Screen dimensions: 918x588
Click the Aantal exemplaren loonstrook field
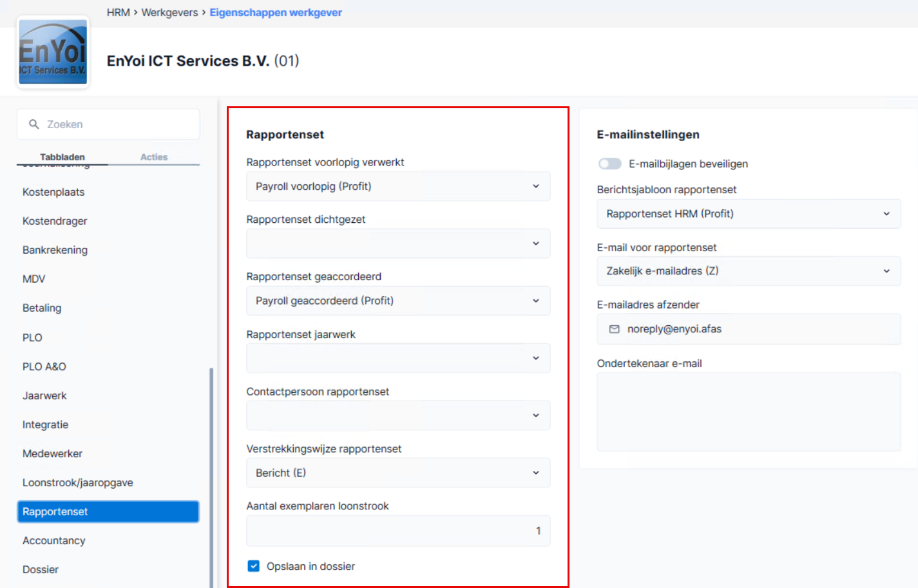tap(398, 531)
